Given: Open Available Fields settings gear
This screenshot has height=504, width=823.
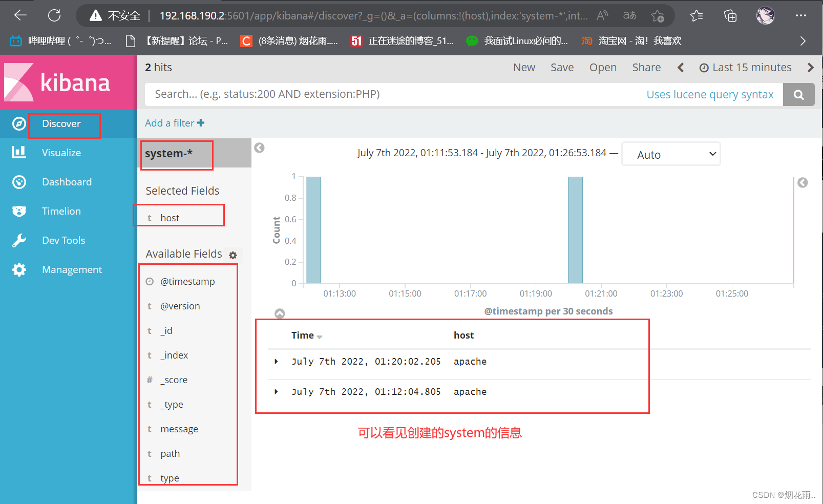Looking at the screenshot, I should pyautogui.click(x=233, y=255).
